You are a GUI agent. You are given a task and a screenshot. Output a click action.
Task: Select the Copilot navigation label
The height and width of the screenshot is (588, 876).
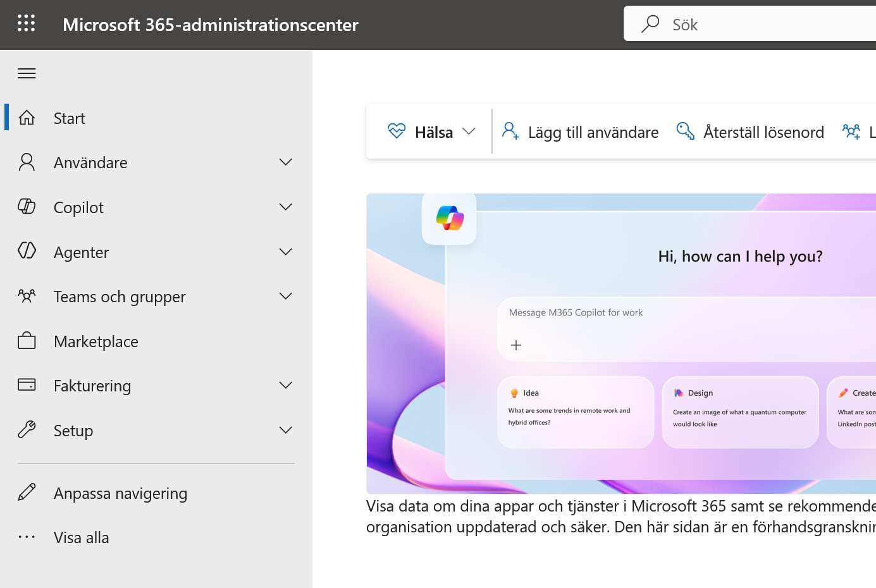tap(78, 207)
